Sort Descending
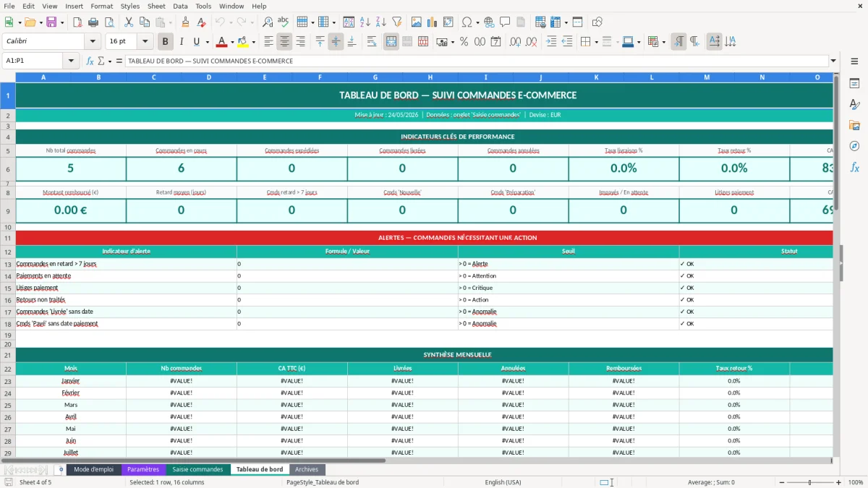Image resolution: width=868 pixels, height=488 pixels. click(380, 22)
